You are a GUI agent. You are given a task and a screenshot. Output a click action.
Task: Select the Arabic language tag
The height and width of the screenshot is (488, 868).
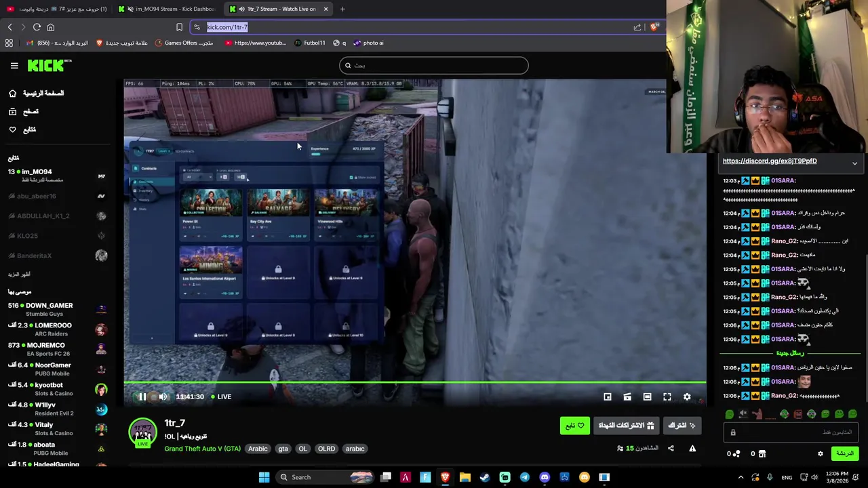[x=258, y=449]
